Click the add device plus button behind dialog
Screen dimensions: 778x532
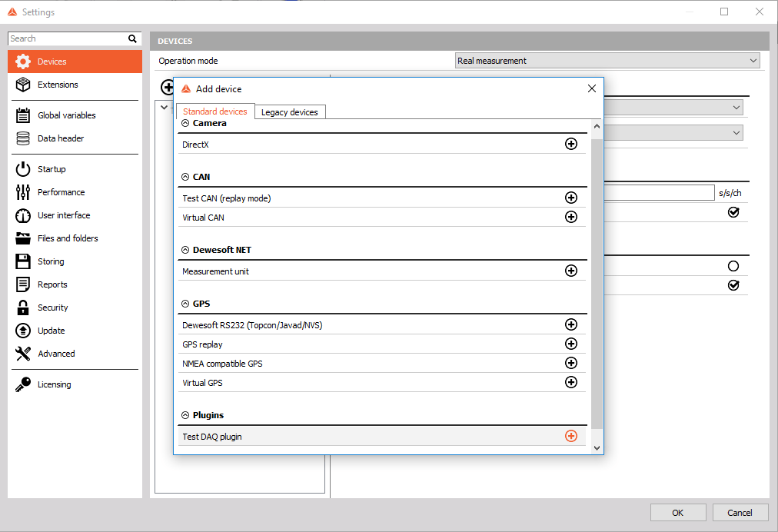pos(168,88)
